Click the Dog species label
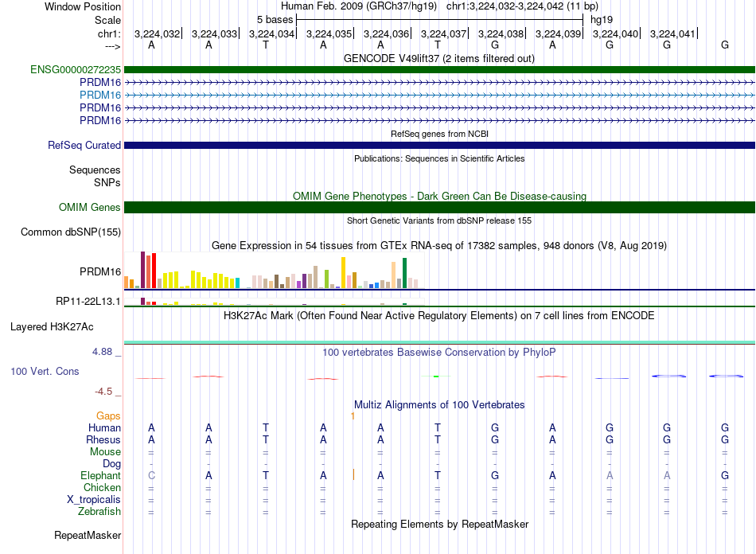 111,464
